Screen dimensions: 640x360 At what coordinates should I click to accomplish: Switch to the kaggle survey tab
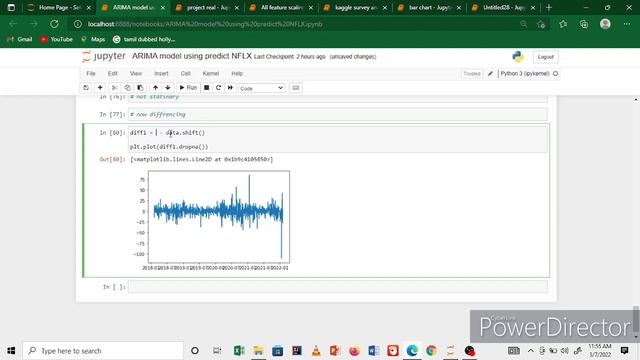click(355, 7)
